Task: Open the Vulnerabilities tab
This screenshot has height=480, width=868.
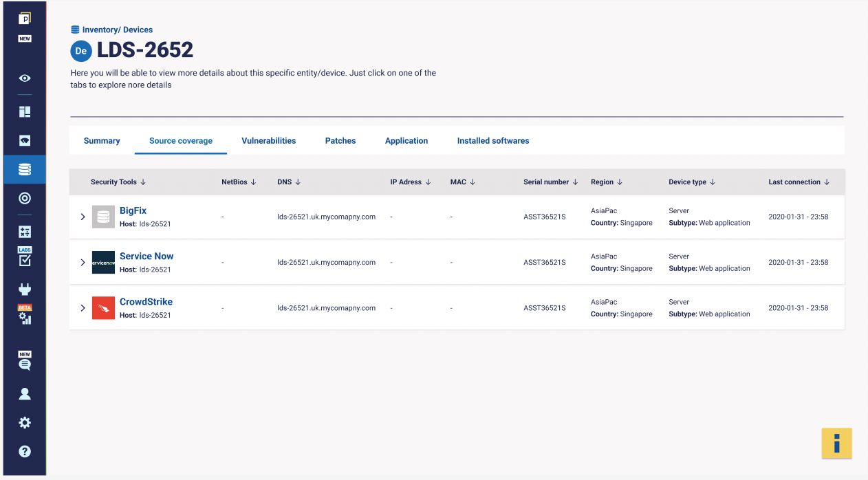Action: tap(269, 140)
